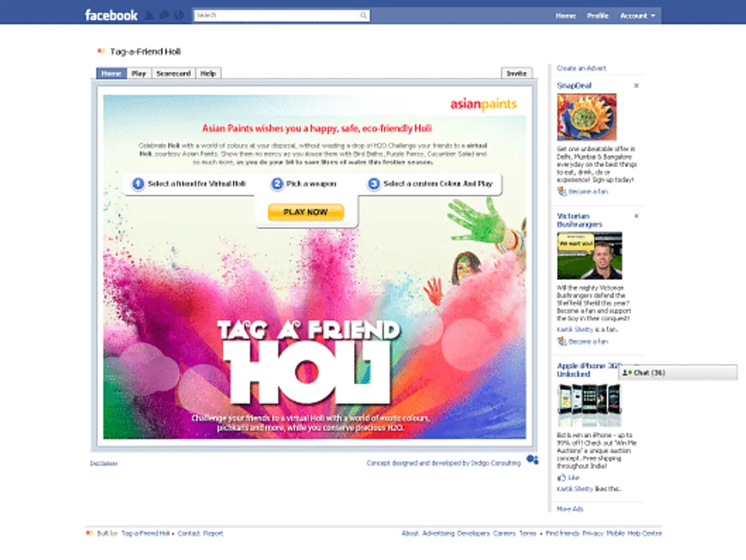Switch to the Play tab
746x560 pixels.
pyautogui.click(x=139, y=73)
